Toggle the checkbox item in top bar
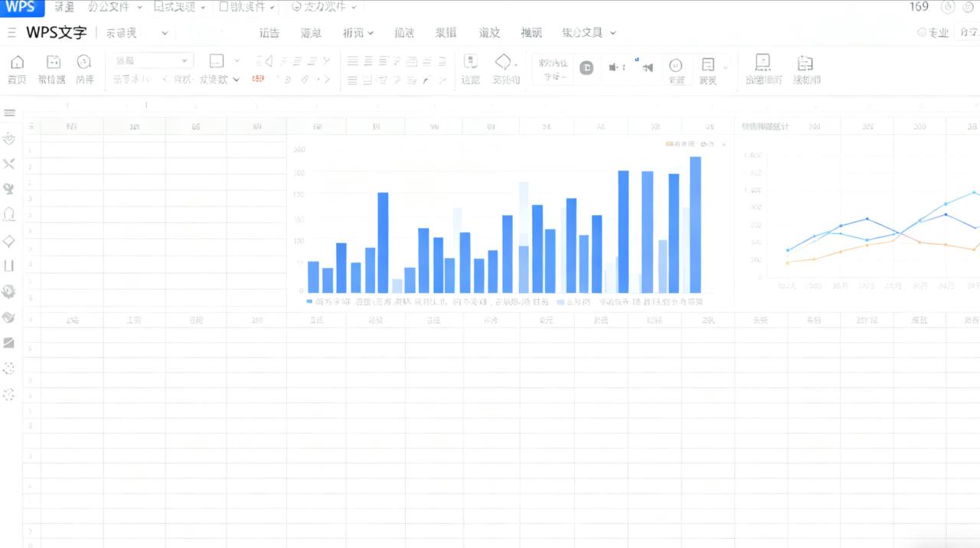Screen dimensions: 980x548 point(224,7)
